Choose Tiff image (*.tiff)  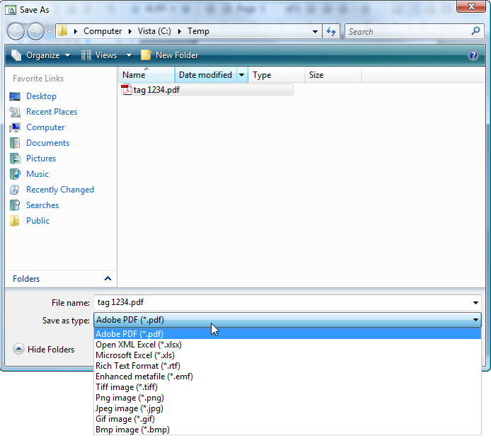[x=287, y=387]
